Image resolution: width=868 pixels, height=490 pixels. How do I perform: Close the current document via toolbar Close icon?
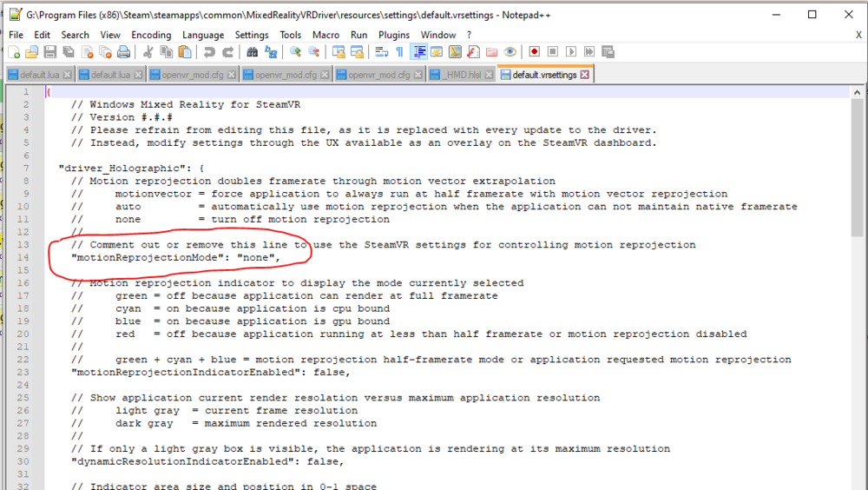tap(87, 52)
